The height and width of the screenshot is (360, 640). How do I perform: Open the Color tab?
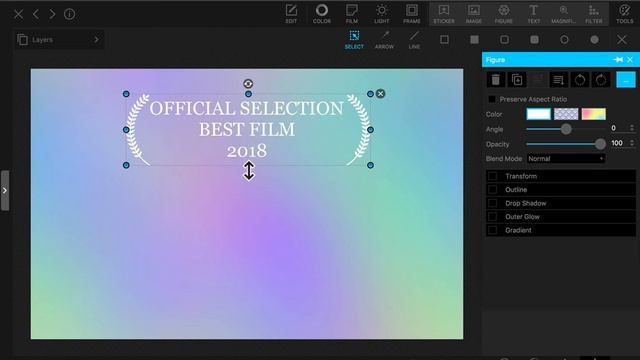coord(322,14)
